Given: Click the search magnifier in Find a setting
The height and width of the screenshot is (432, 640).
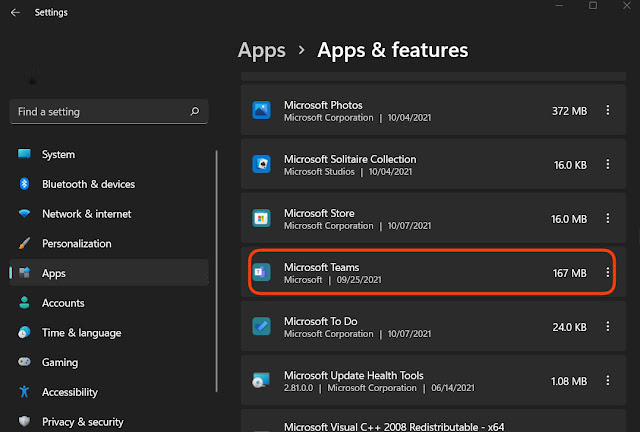Looking at the screenshot, I should [x=195, y=111].
